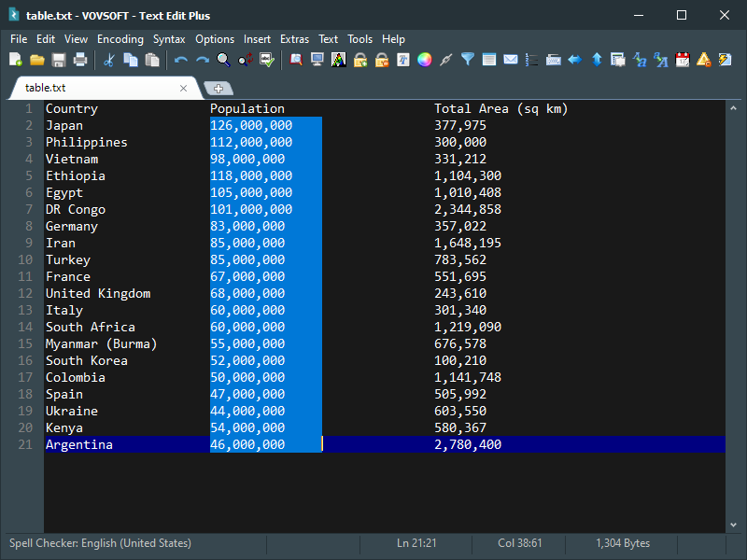Cut the selected text

[108, 59]
